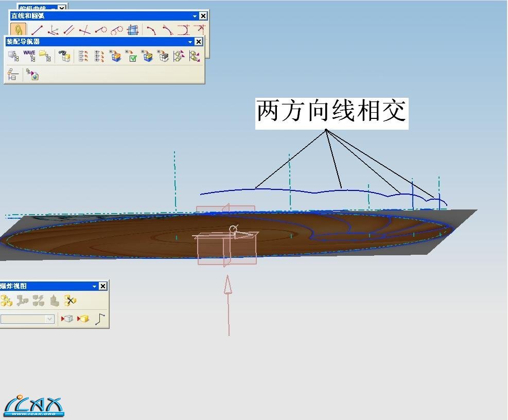508x420 pixels.
Task: Click the grey cube include-components icon
Action: pyautogui.click(x=13, y=56)
